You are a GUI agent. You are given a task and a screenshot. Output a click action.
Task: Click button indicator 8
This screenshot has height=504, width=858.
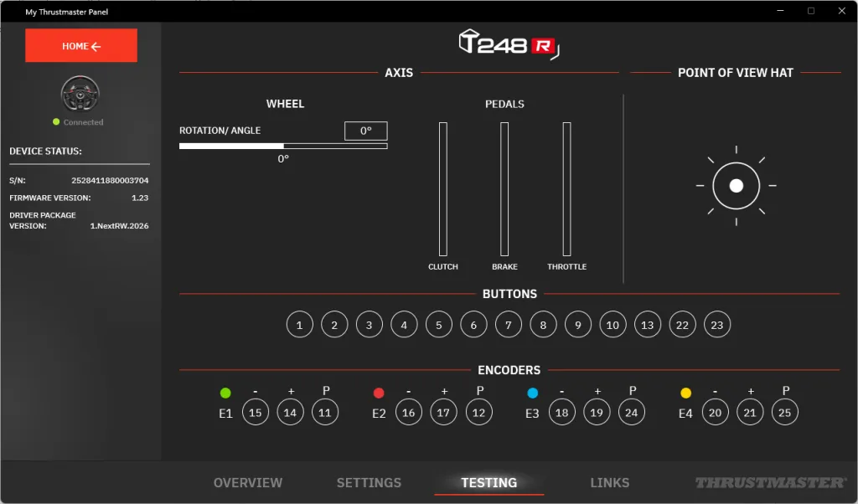pyautogui.click(x=543, y=325)
